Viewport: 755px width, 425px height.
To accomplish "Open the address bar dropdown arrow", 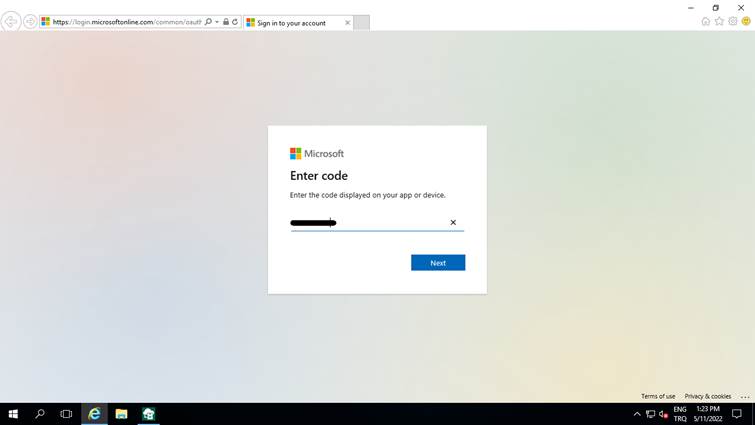I will coord(217,22).
